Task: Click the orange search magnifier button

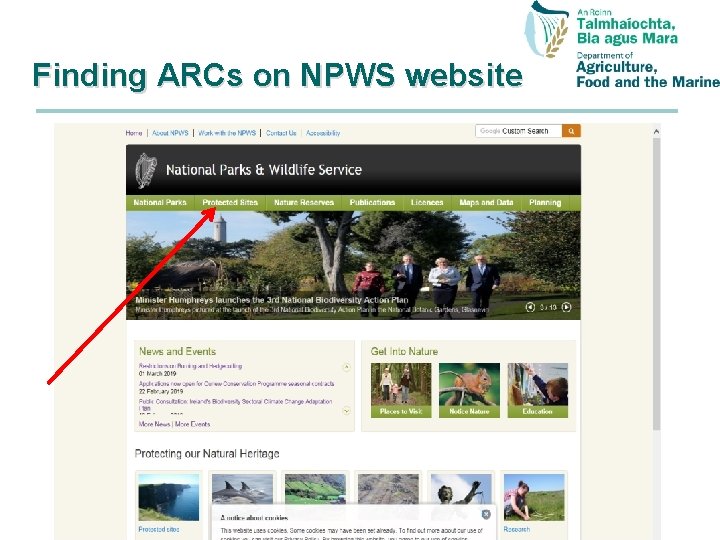Action: coord(571,131)
